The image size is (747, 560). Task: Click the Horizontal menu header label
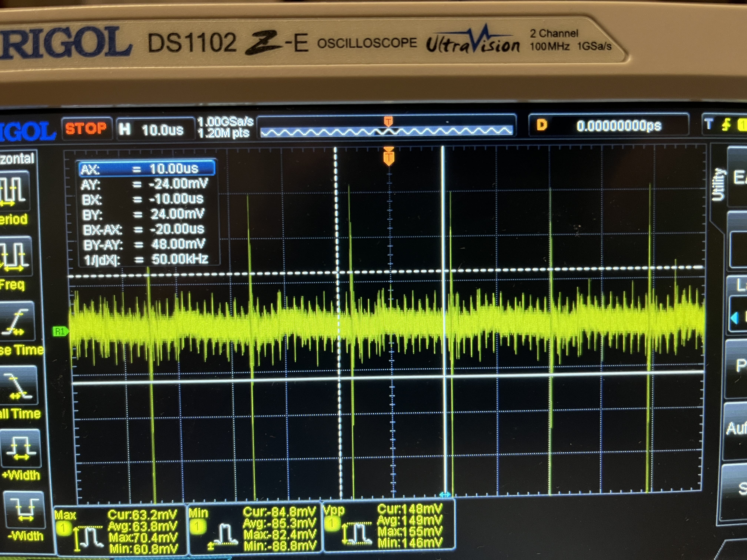(x=17, y=159)
